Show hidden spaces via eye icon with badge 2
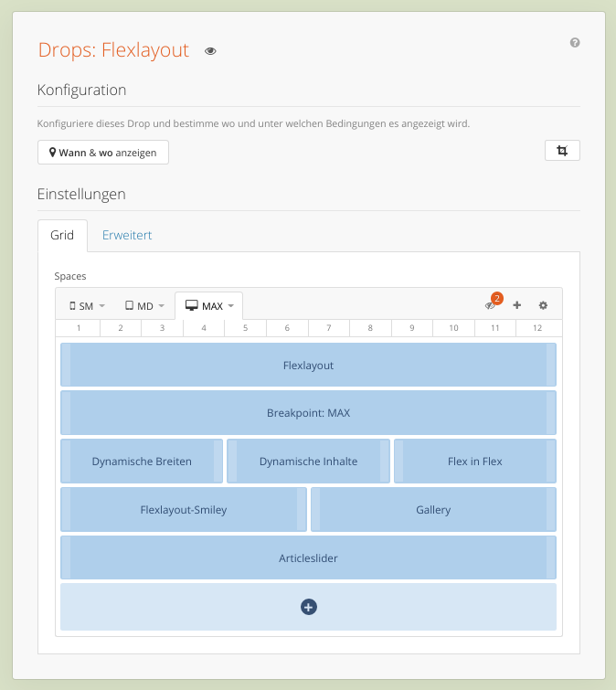616x690 pixels. [x=490, y=306]
